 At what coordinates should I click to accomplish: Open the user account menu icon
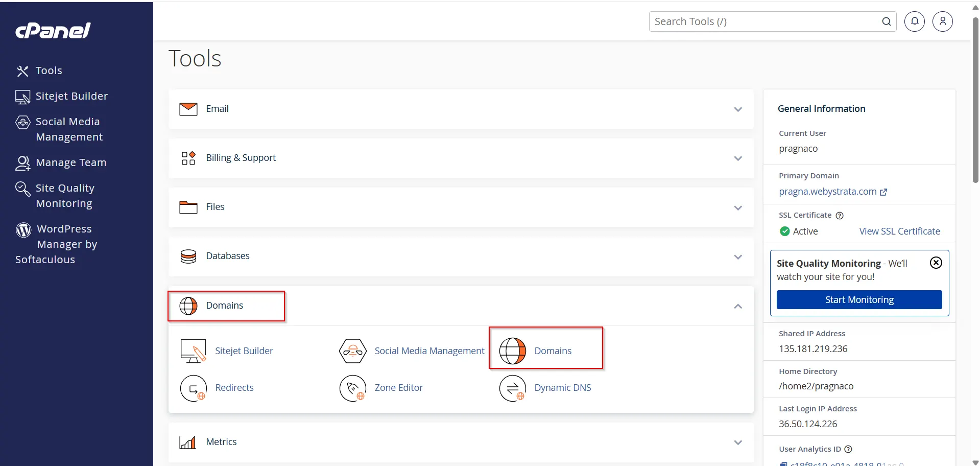(943, 21)
